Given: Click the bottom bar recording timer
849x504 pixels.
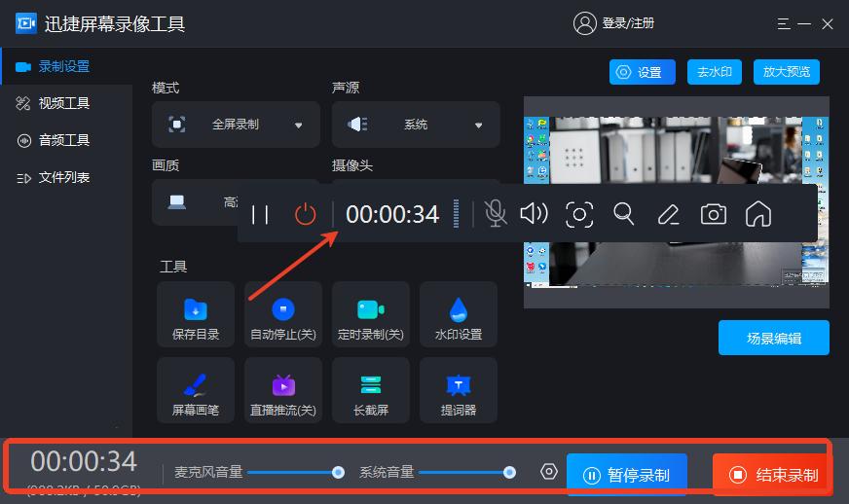Looking at the screenshot, I should coord(84,462).
